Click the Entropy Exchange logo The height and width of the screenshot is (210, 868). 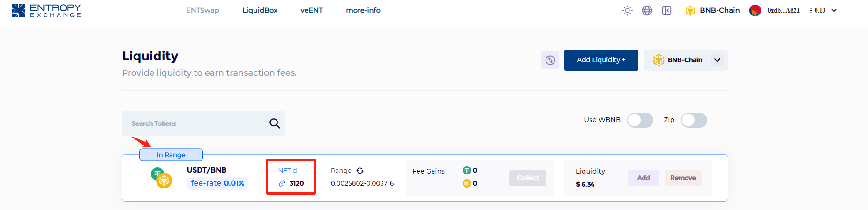[x=46, y=11]
